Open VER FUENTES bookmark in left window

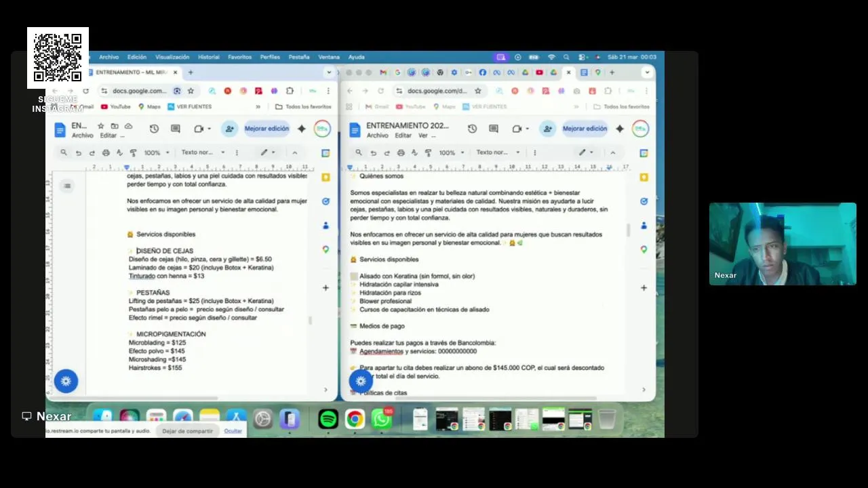pyautogui.click(x=189, y=106)
